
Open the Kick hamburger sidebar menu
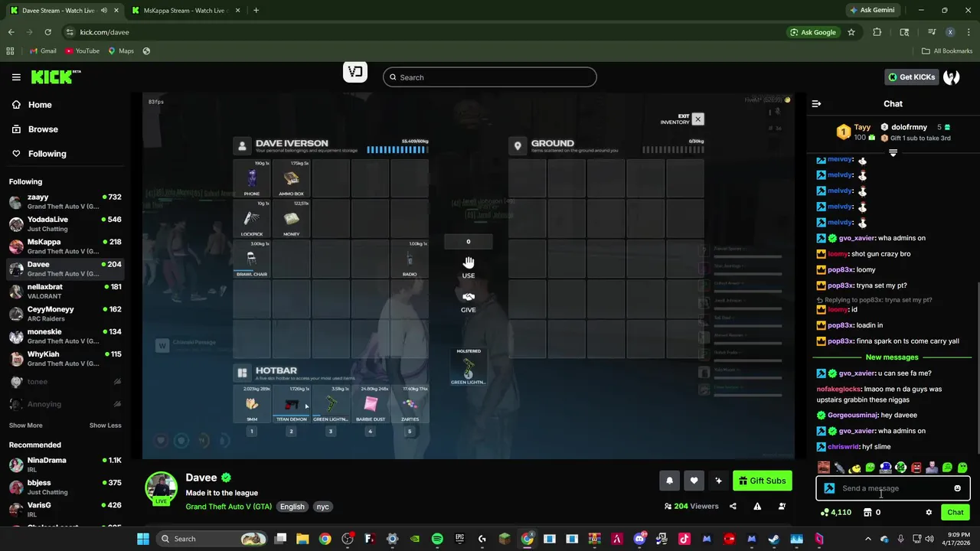[x=16, y=77]
